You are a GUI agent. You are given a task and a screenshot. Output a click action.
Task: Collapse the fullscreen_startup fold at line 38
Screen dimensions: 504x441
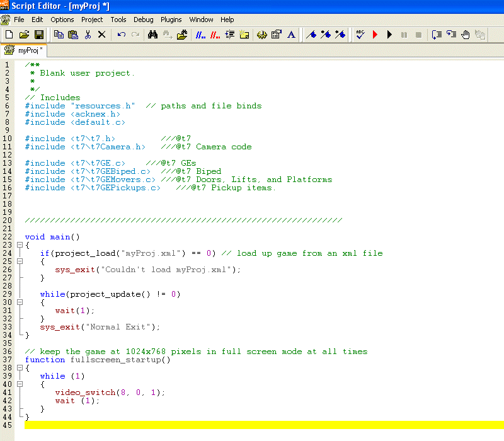point(20,368)
